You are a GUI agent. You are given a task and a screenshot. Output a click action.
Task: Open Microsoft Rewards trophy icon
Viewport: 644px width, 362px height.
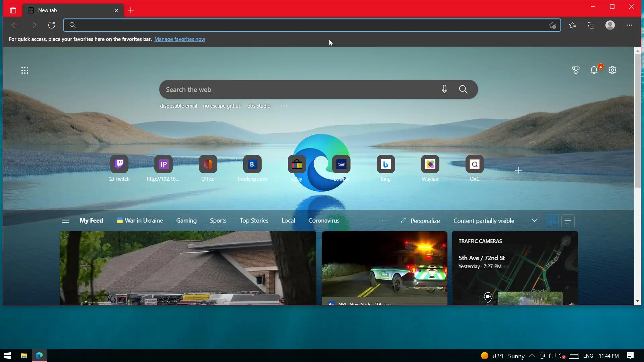coord(576,70)
